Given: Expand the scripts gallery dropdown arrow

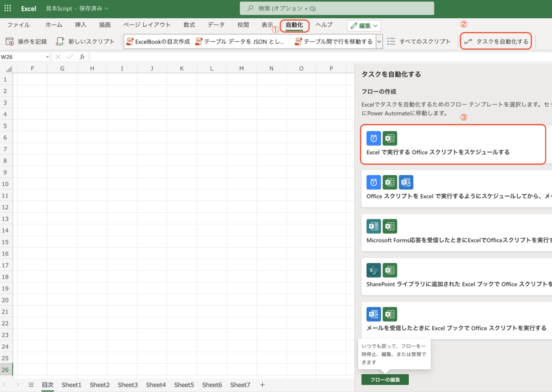Looking at the screenshot, I should pos(379,41).
